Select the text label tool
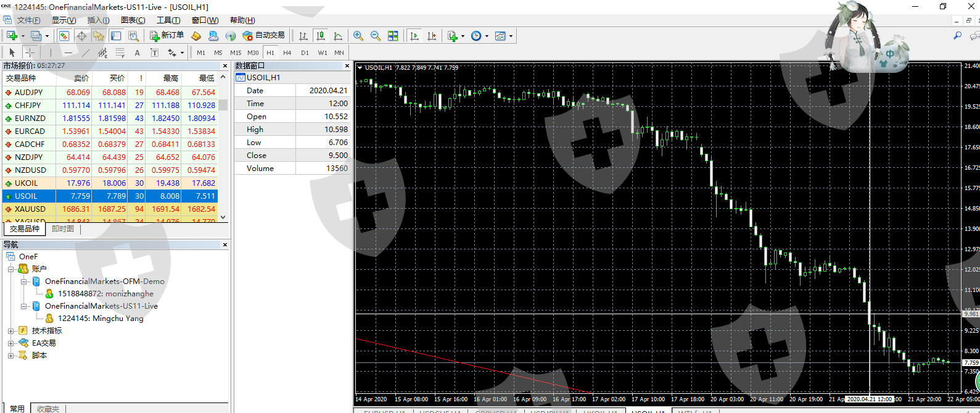Image resolution: width=980 pixels, height=413 pixels. [137, 52]
